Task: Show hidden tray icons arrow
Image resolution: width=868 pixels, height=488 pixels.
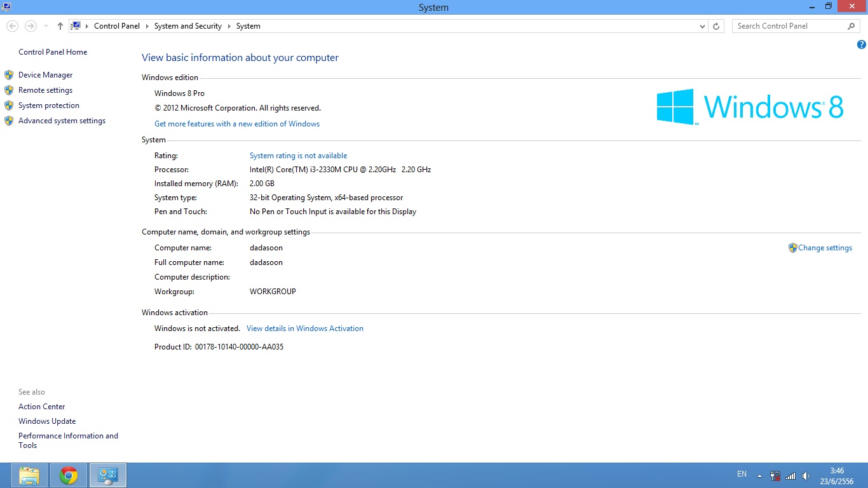Action: click(759, 475)
